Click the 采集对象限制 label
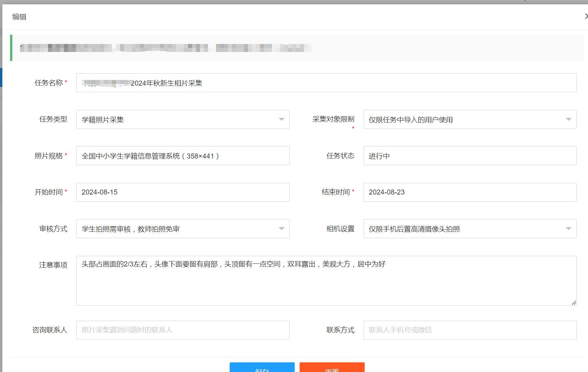The image size is (588, 372). [x=333, y=119]
